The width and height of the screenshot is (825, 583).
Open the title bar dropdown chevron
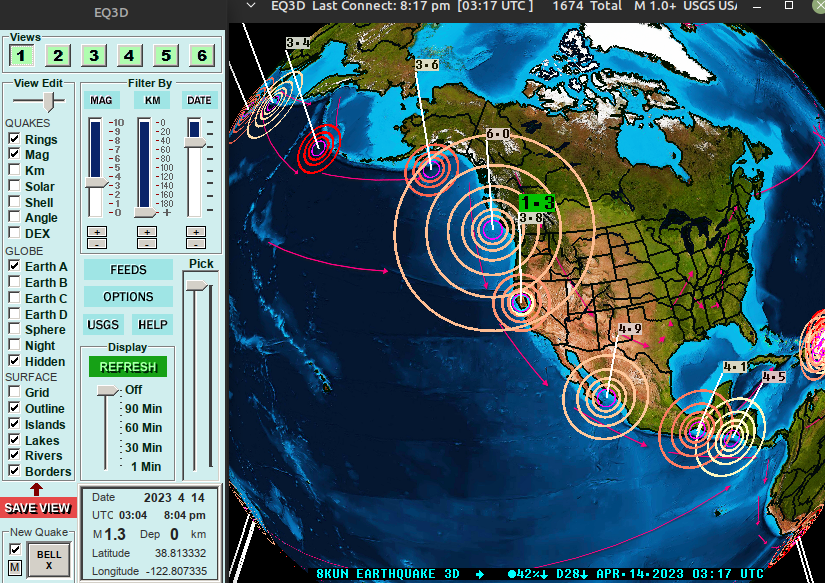[251, 6]
